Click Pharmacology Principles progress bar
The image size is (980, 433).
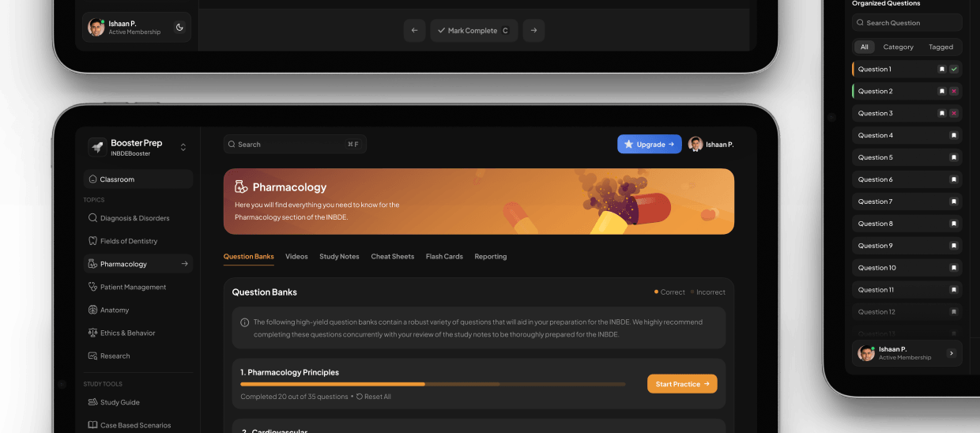433,384
